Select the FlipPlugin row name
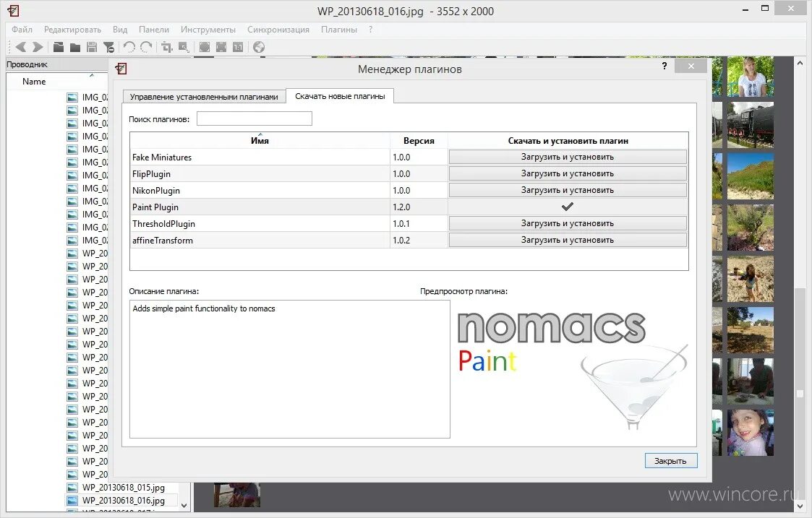This screenshot has width=812, height=518. point(151,174)
